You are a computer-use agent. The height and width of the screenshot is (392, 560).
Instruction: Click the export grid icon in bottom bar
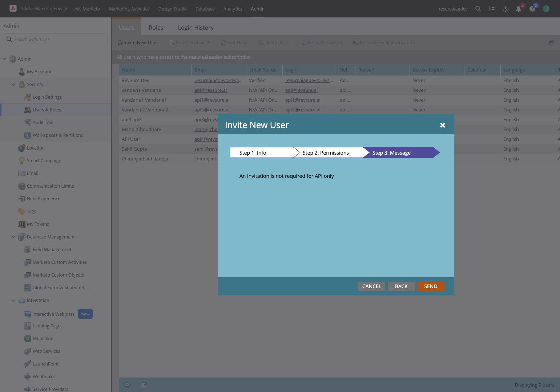tap(144, 384)
